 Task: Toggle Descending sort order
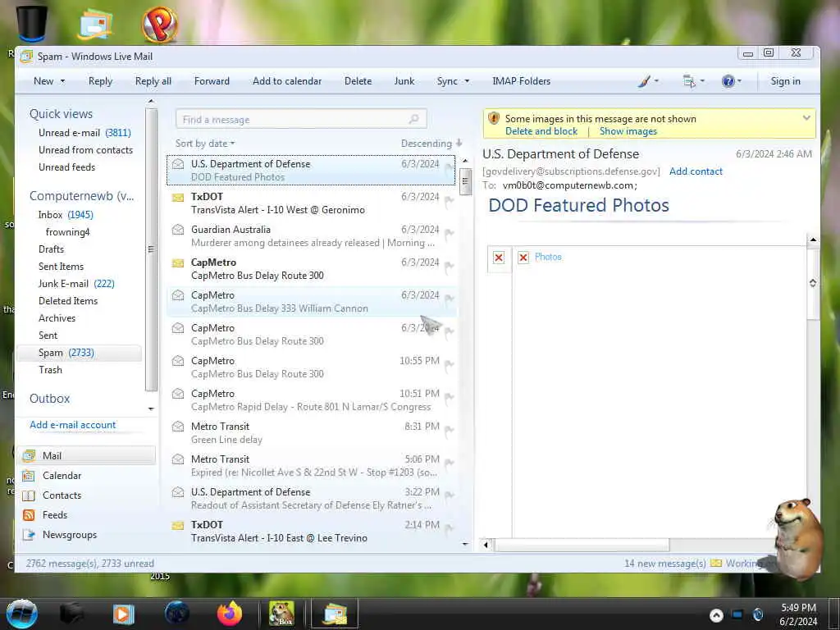431,144
